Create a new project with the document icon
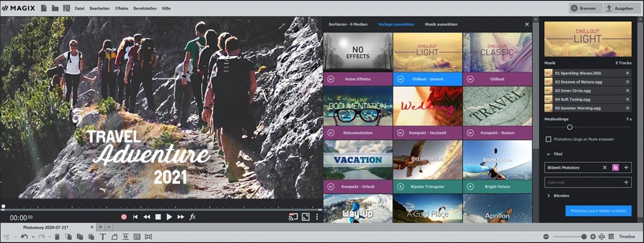This screenshot has height=243, width=644. coord(44,8)
